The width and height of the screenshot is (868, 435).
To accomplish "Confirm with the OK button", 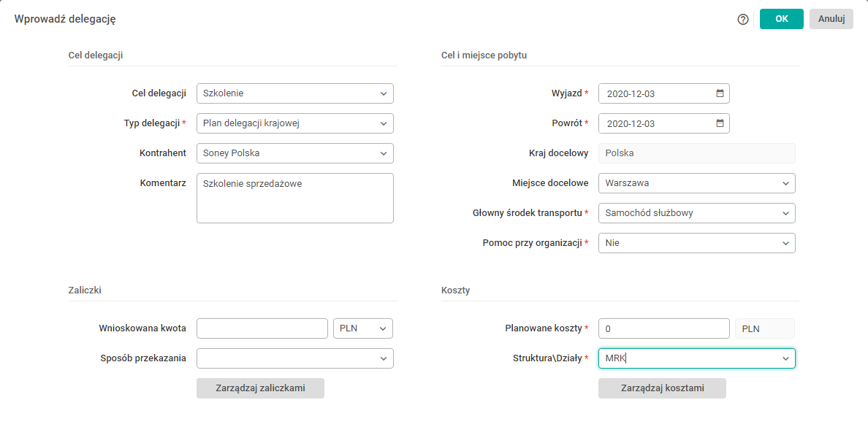I will tap(781, 19).
